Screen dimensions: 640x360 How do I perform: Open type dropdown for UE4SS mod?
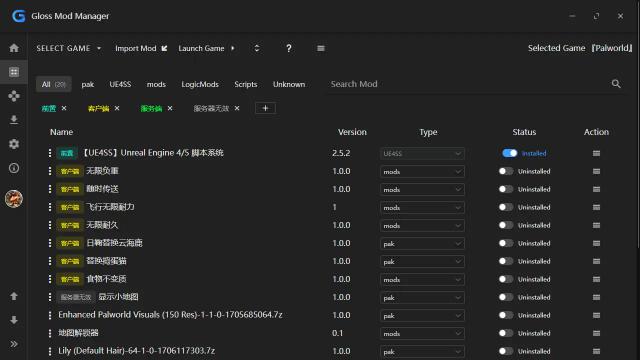(422, 153)
